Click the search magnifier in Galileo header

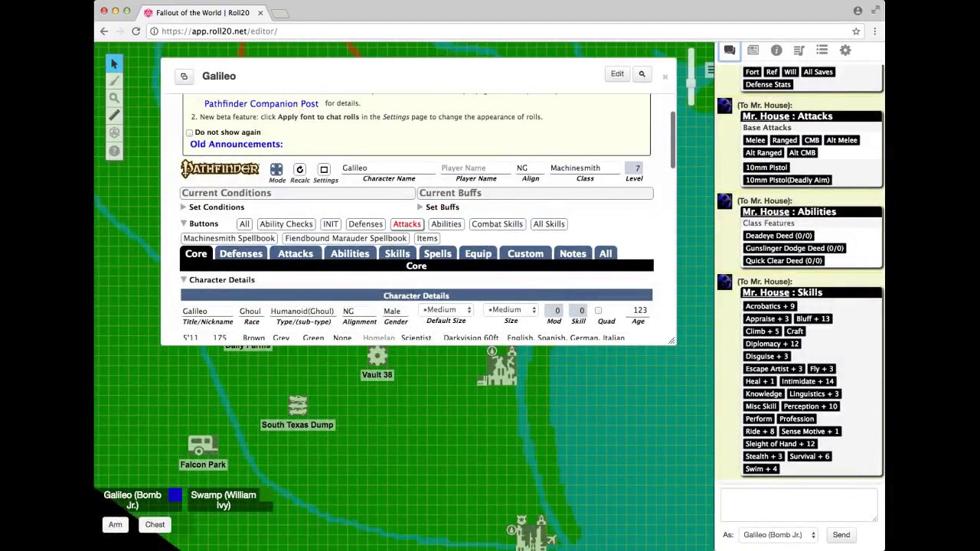[642, 73]
